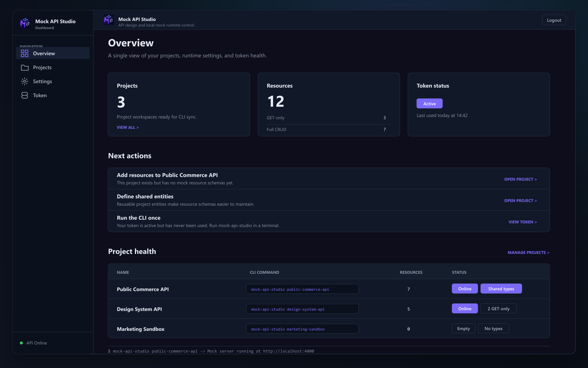The width and height of the screenshot is (588, 368).
Task: Click the 2 GET-only badge
Action: (x=498, y=309)
